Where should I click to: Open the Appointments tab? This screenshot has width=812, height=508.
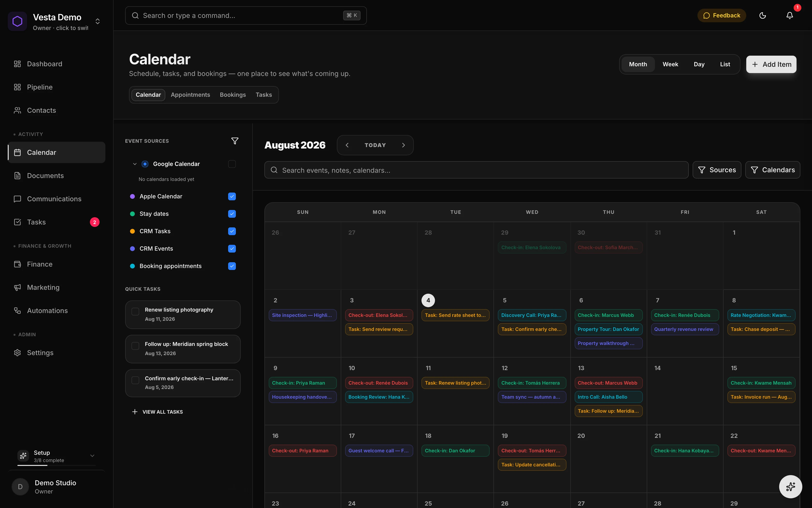[190, 95]
